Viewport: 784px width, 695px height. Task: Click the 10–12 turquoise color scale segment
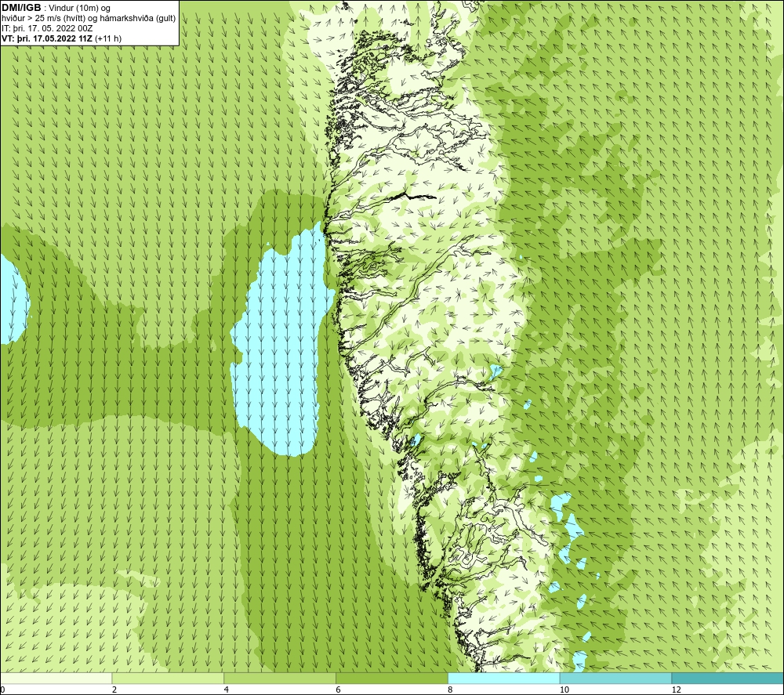tap(616, 678)
